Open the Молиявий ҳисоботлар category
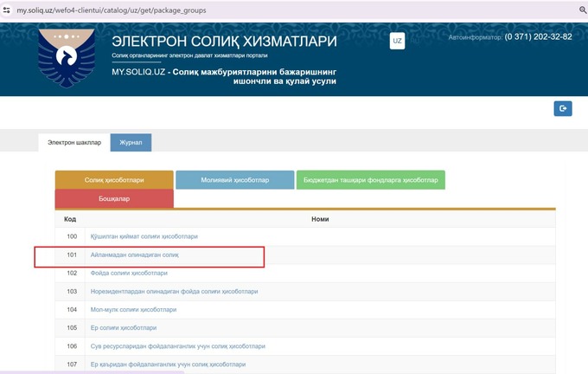Viewport: 588px width, 374px height. coord(234,180)
